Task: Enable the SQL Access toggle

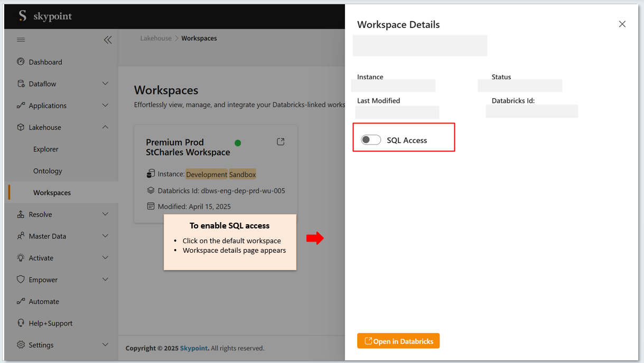Action: coord(371,140)
